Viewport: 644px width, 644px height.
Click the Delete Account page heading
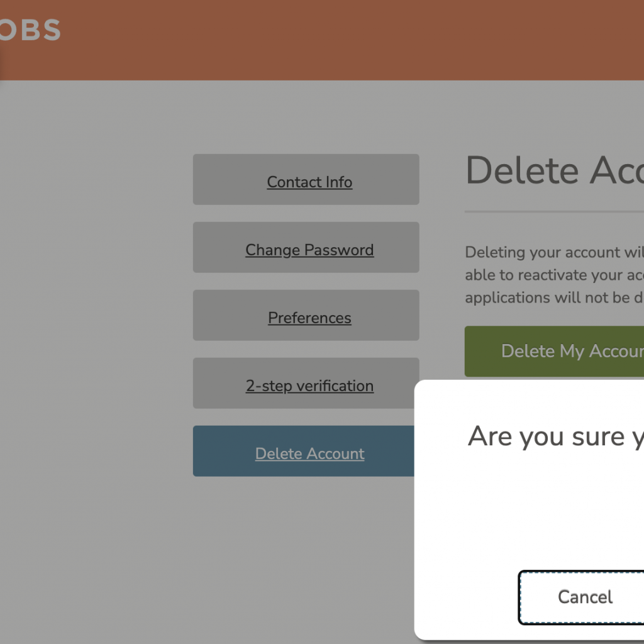[x=553, y=170]
